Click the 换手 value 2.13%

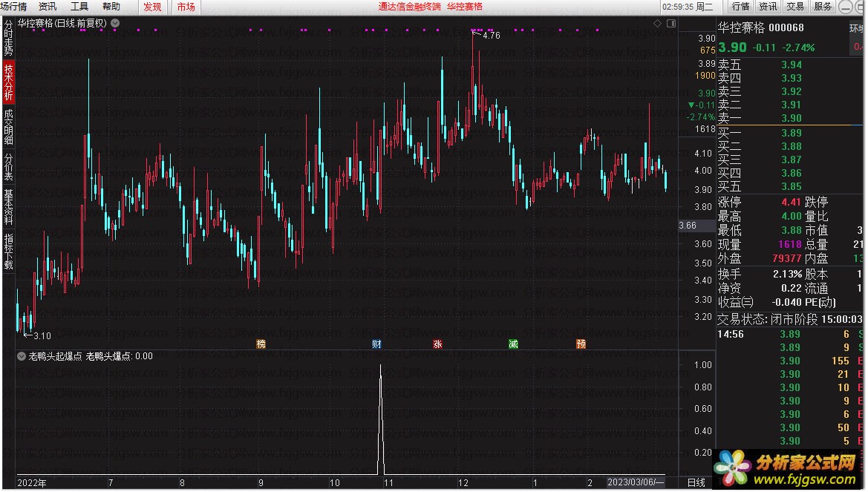787,274
